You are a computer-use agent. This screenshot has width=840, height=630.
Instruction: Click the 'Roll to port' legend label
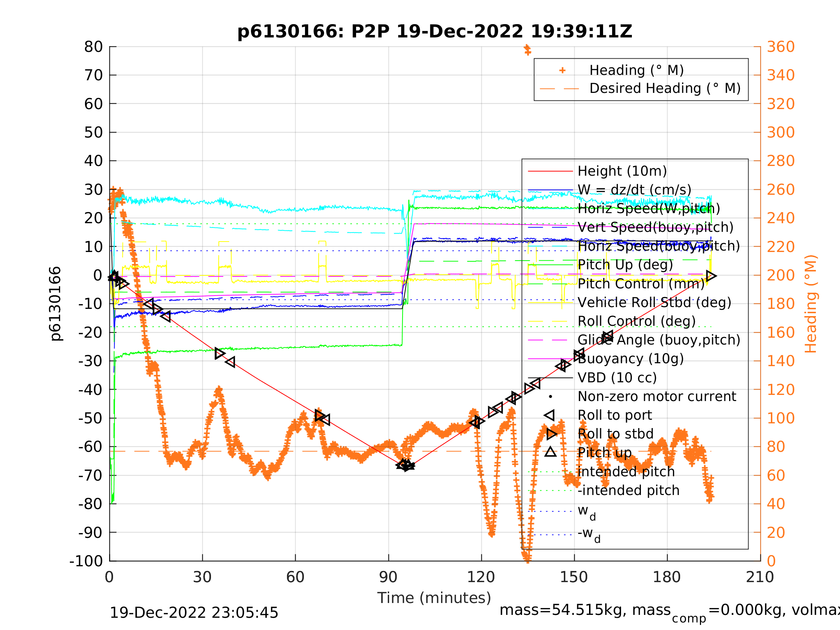click(x=615, y=415)
